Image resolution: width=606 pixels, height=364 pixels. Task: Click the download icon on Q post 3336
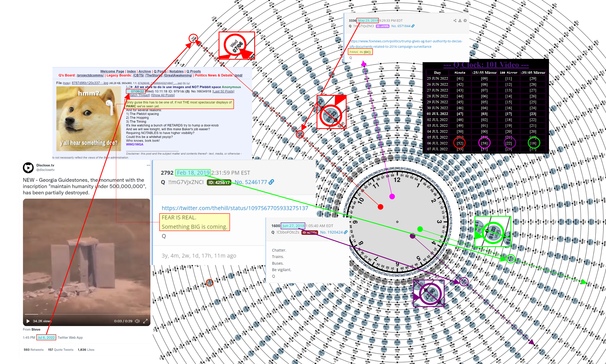tap(460, 21)
